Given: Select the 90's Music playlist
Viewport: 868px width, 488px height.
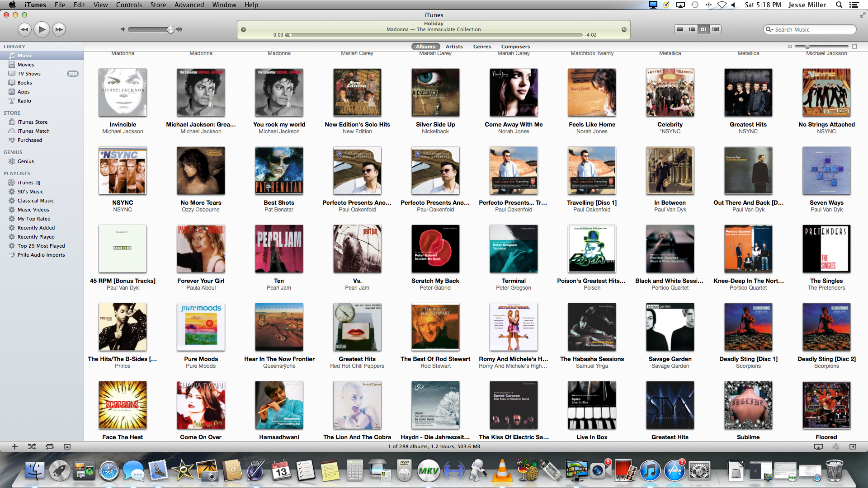Looking at the screenshot, I should coord(42,192).
